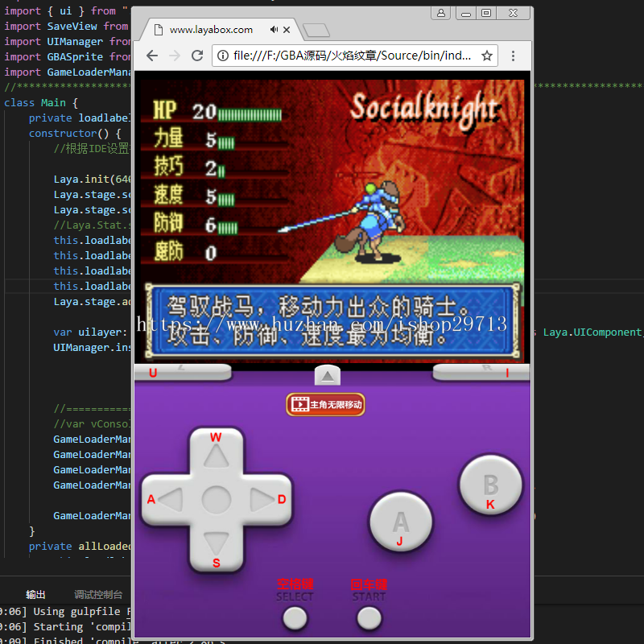Click 'Laya.UIComponent' text in editor
Viewport: 644px width, 644px height.
click(x=592, y=332)
